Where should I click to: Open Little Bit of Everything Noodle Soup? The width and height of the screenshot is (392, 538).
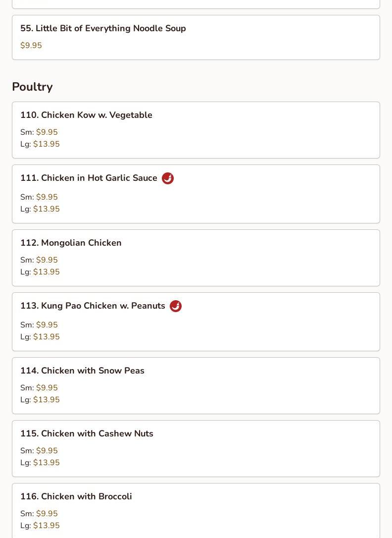(103, 28)
